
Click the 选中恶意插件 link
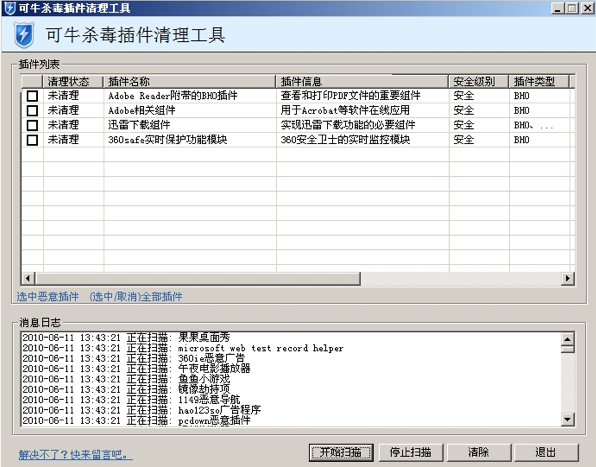click(48, 296)
